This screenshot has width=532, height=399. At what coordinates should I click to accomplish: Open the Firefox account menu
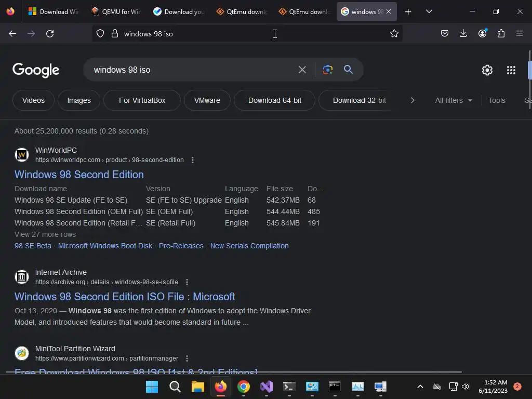[482, 33]
